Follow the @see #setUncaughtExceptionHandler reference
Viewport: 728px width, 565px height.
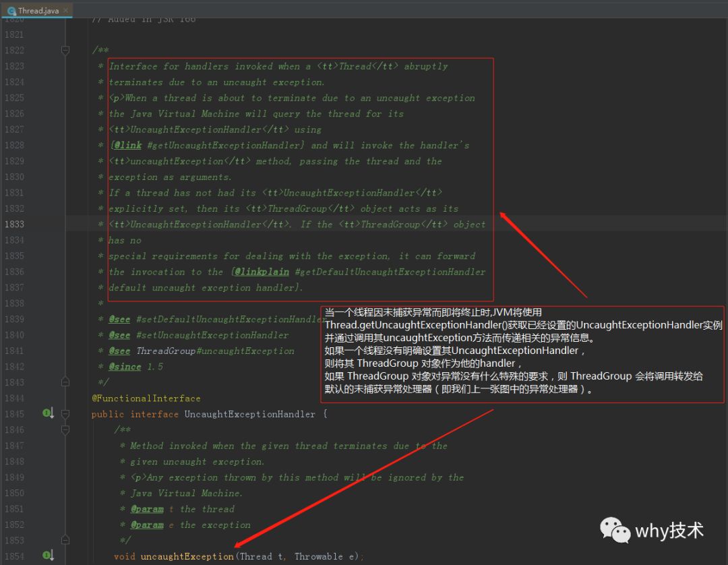(212, 335)
